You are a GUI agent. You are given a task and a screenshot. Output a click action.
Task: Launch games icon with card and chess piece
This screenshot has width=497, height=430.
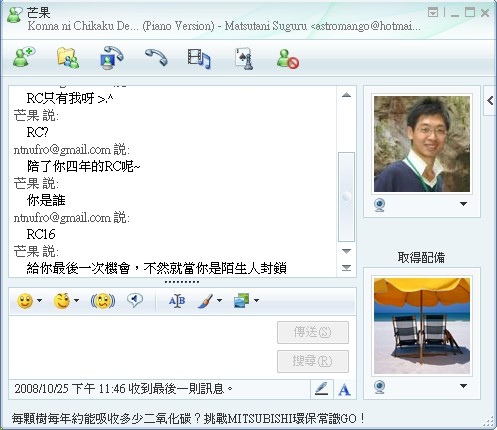(244, 59)
